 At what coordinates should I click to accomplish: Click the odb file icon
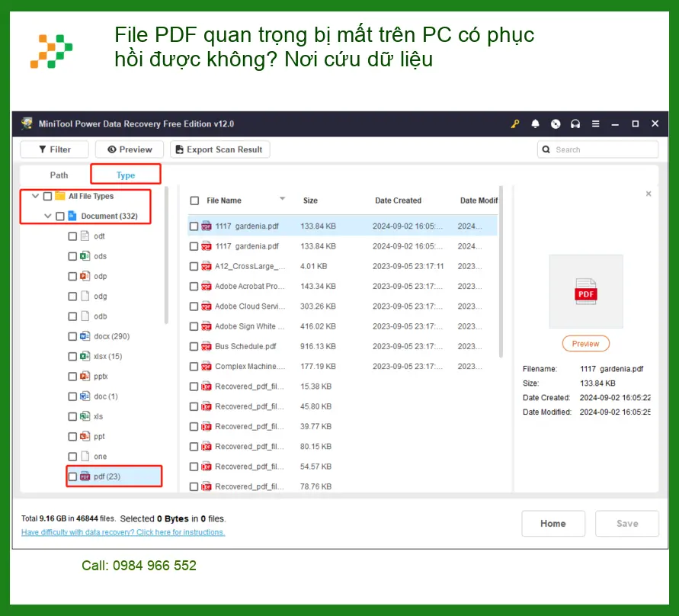point(85,316)
